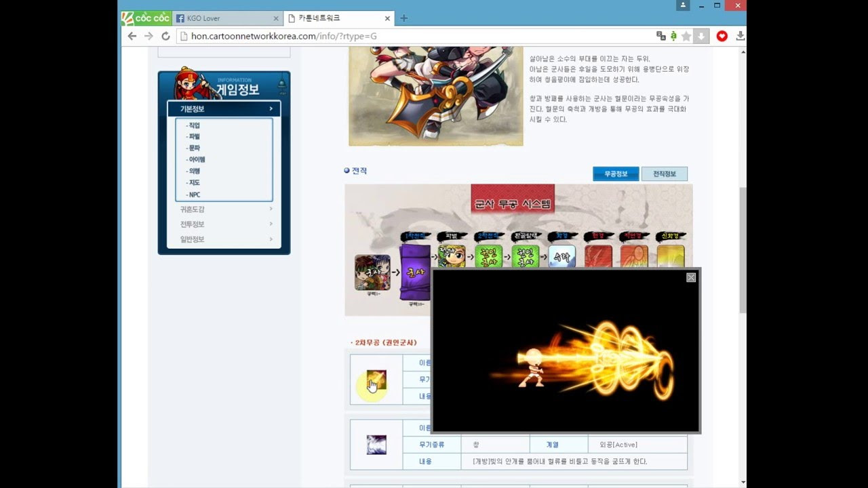Select the 무공정보 tab button
This screenshot has width=868, height=488.
point(616,174)
